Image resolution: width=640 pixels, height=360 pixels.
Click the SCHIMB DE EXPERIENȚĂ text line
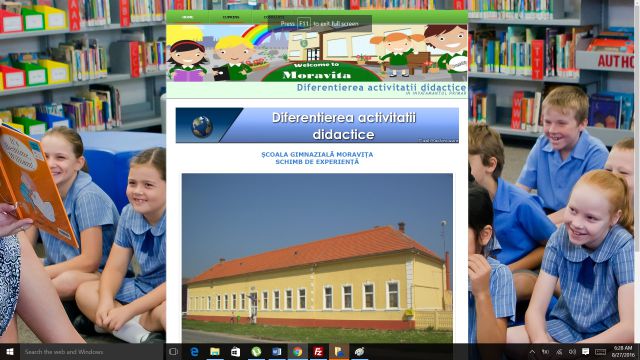pos(317,162)
